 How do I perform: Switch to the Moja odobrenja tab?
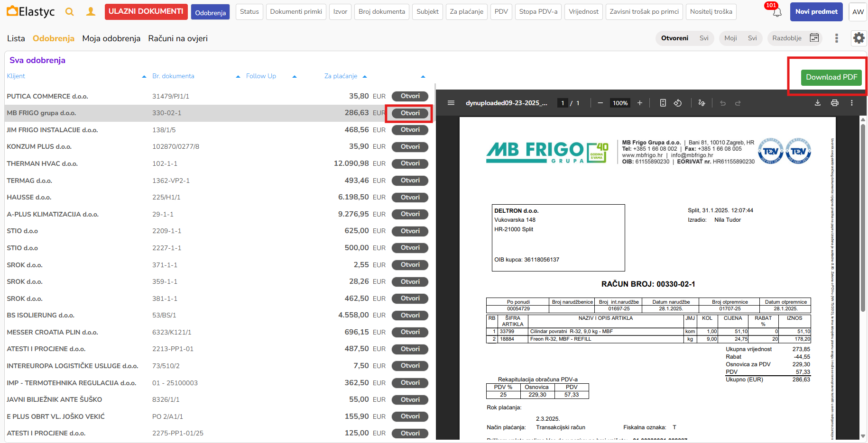tap(111, 38)
